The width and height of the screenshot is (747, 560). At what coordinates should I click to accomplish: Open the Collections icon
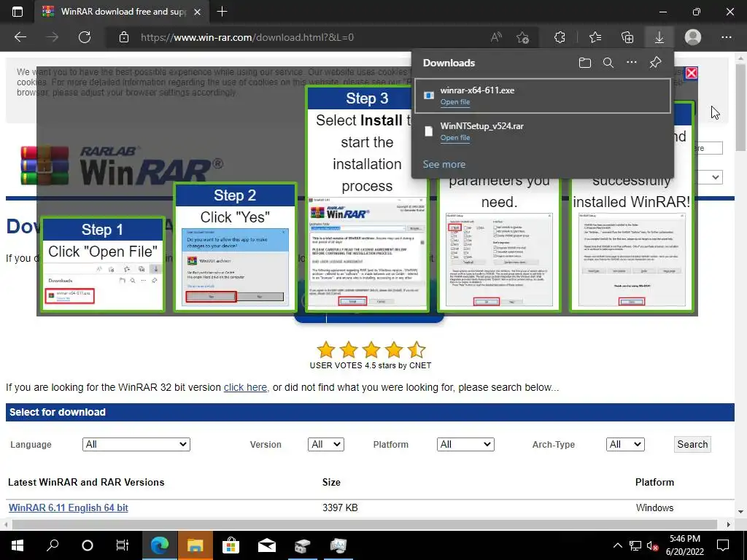point(627,37)
